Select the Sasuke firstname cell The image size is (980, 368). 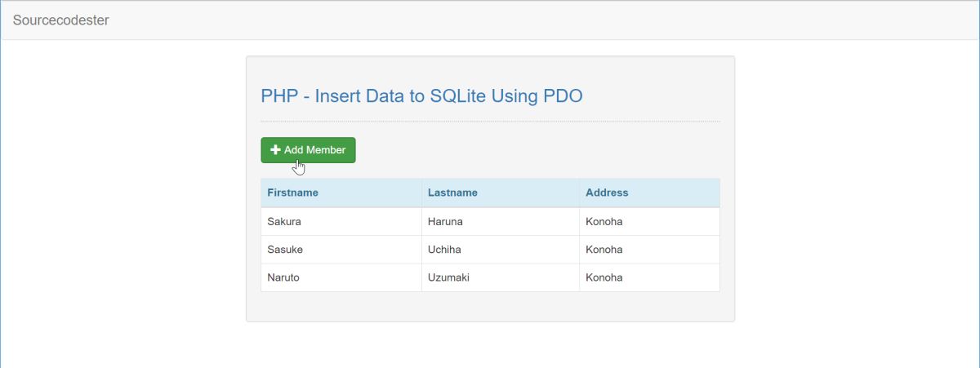[x=285, y=250]
